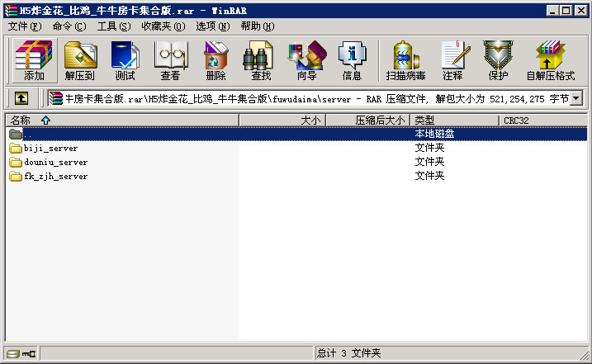Click the 删除 (Delete) toolbar icon

tap(215, 60)
